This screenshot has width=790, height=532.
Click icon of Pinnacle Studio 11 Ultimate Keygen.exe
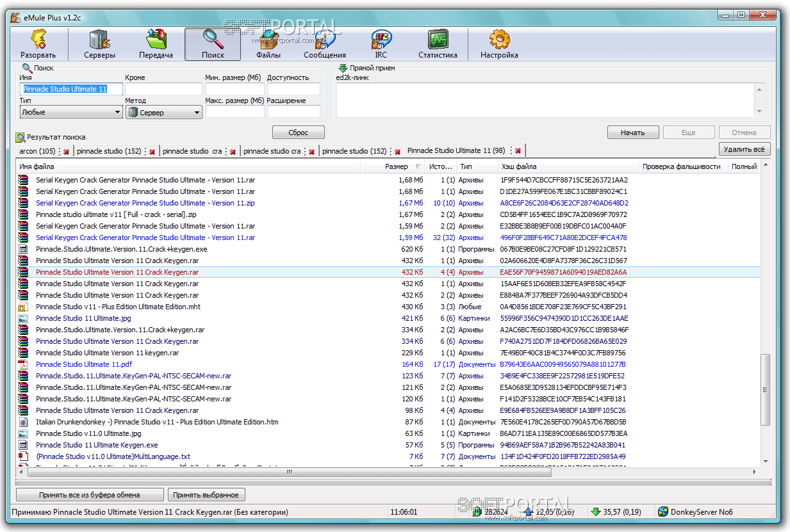[x=24, y=445]
